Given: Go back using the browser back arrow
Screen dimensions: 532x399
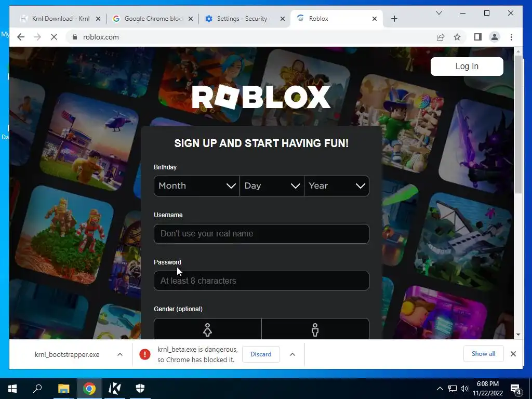Looking at the screenshot, I should click(21, 37).
